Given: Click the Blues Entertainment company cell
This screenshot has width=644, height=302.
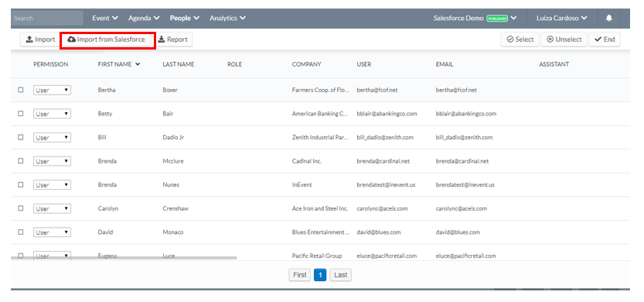Looking at the screenshot, I should point(320,232).
